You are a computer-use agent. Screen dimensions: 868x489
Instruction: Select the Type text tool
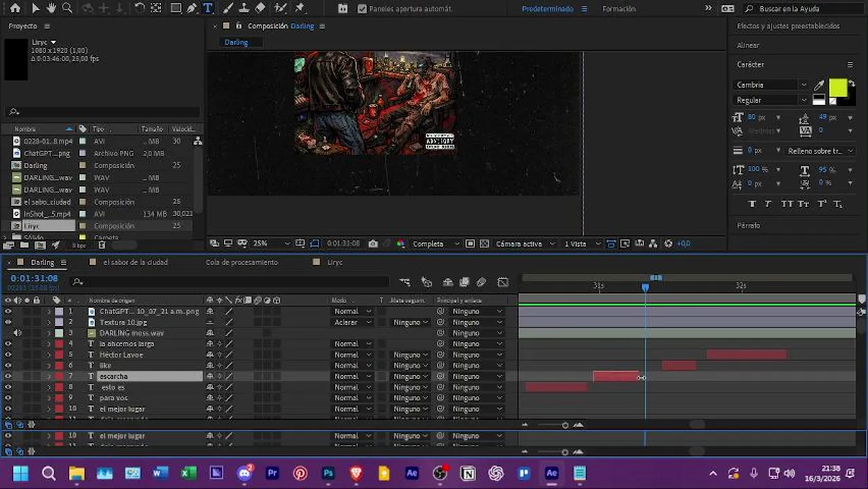pos(208,8)
